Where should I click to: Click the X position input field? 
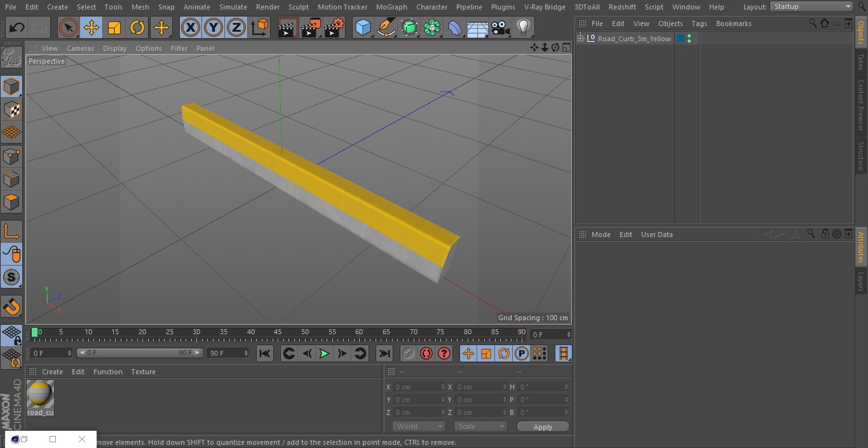tap(420, 387)
